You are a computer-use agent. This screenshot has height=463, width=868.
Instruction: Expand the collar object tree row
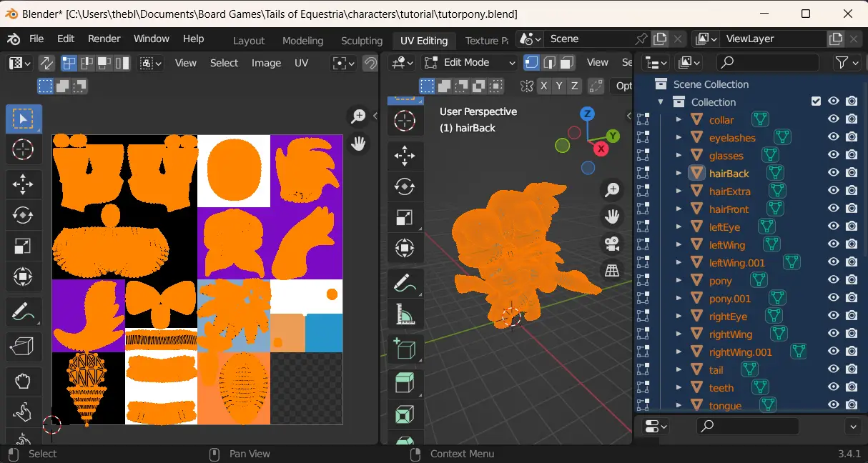pyautogui.click(x=679, y=119)
